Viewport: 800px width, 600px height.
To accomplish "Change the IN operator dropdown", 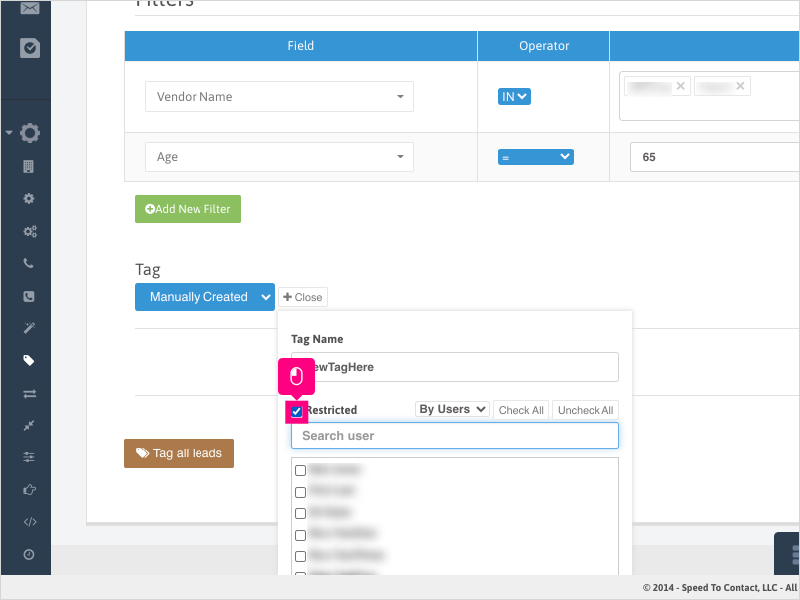I will pyautogui.click(x=514, y=96).
